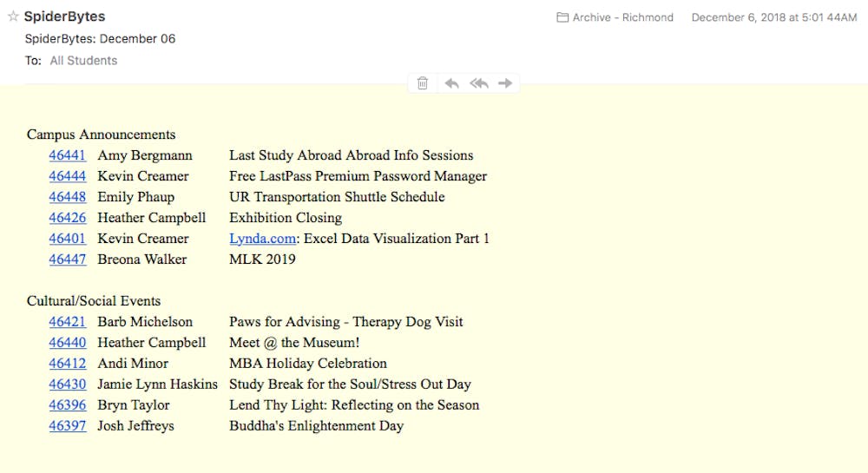Click the SpiderBytes sender name
Screen dimensions: 868x473
[64, 16]
